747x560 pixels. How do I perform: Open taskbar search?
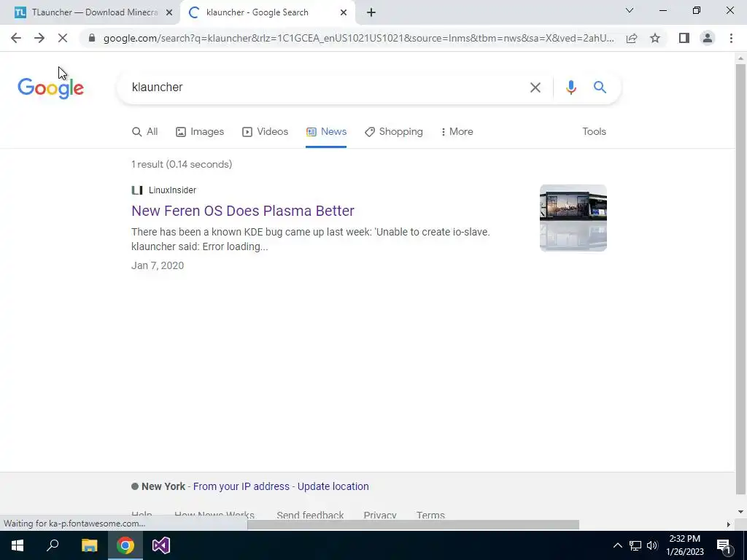tap(53, 545)
